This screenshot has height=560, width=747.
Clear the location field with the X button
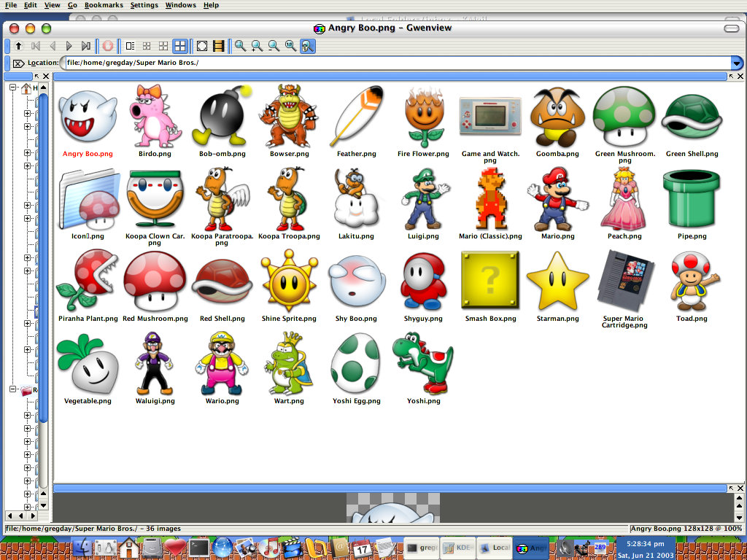18,63
